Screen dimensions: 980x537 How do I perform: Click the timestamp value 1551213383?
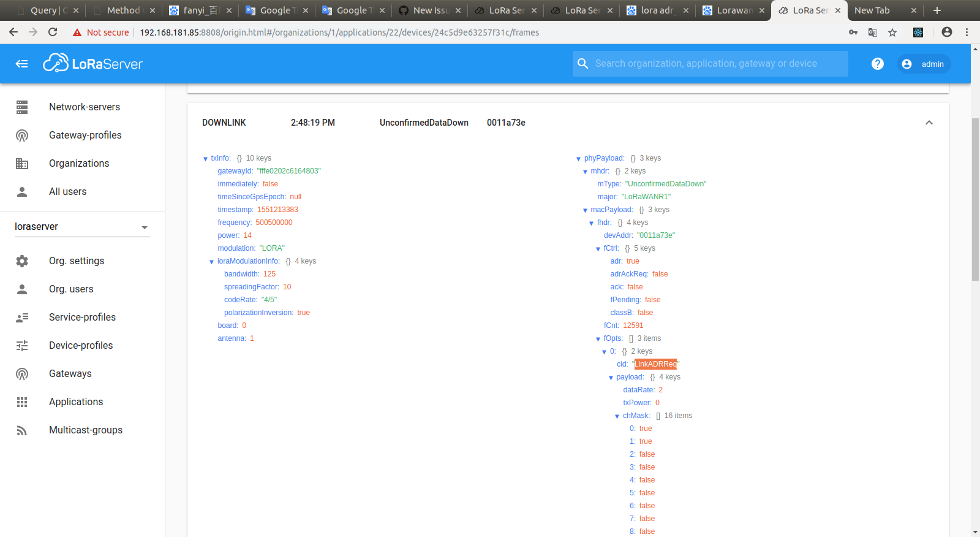tap(277, 210)
